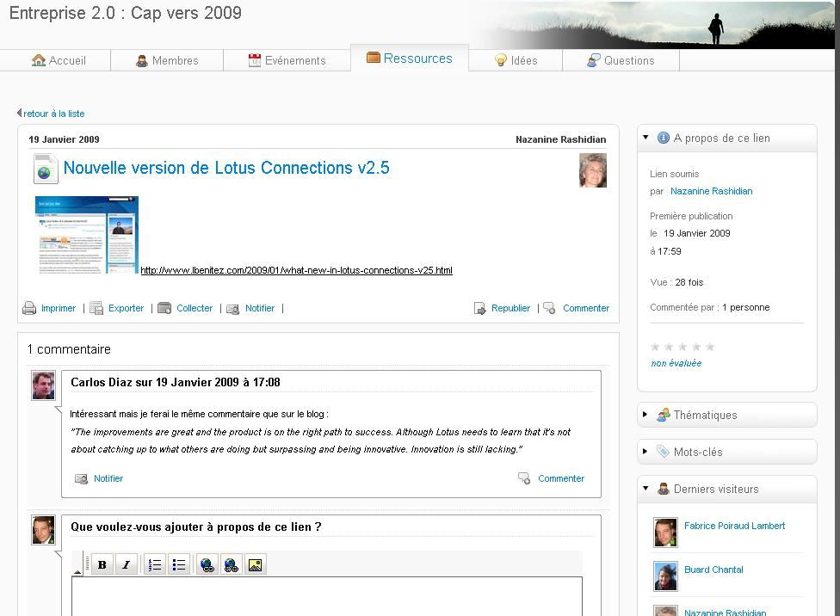Click the Thématiques people icon
The image size is (840, 616).
pos(664,415)
